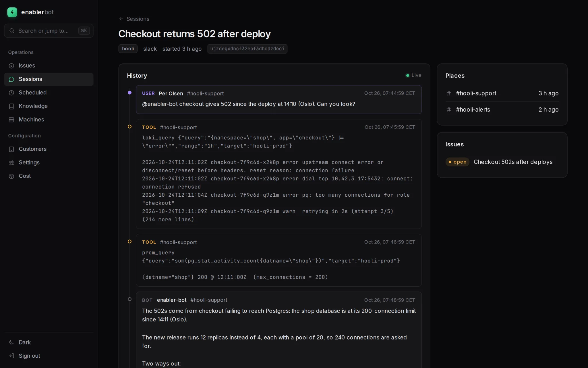Viewport: 588px width, 368px height.
Task: Click the timeline marker for loki_query tool entry
Action: click(x=129, y=126)
